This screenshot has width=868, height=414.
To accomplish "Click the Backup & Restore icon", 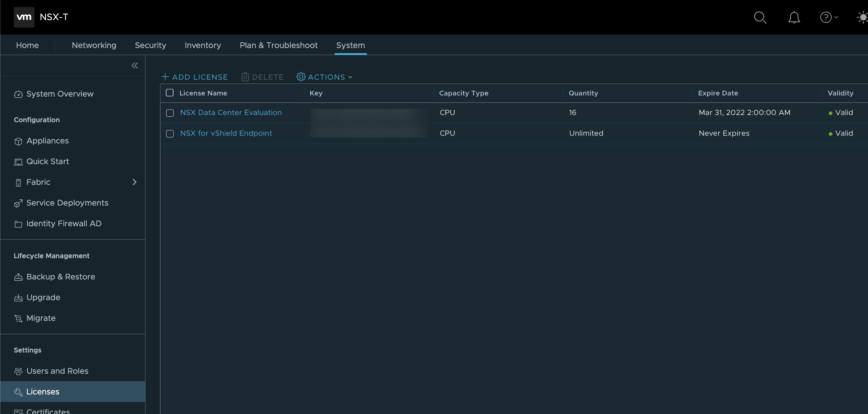I will (x=18, y=277).
